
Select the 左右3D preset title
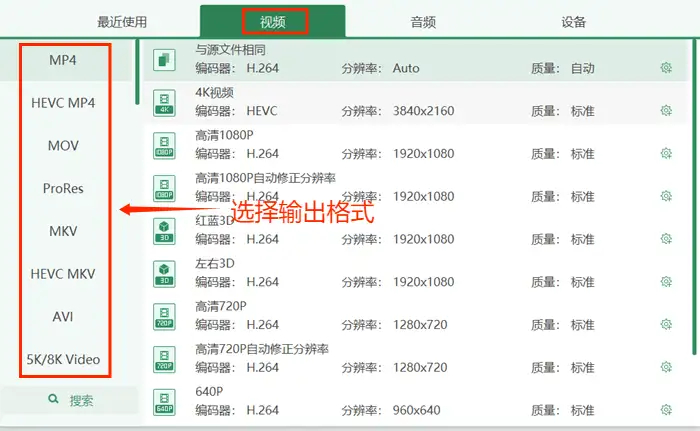[214, 264]
